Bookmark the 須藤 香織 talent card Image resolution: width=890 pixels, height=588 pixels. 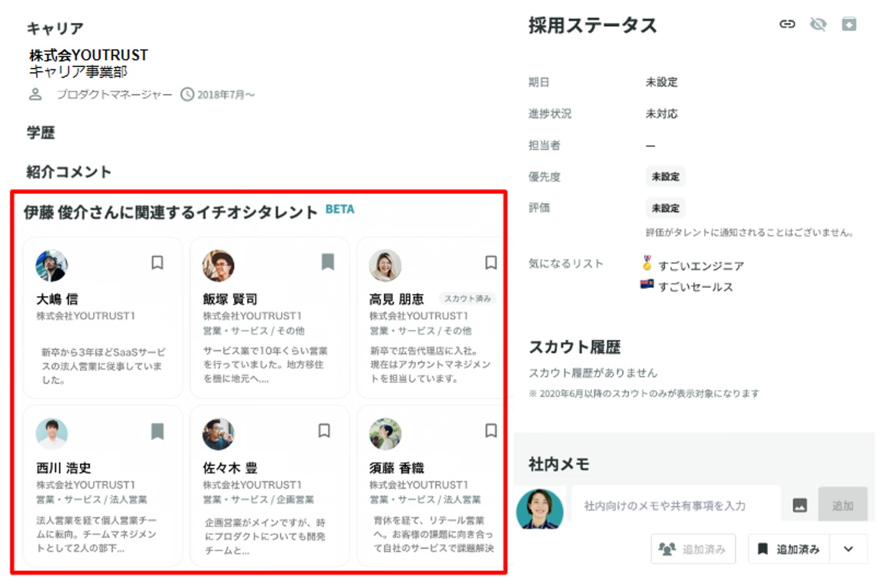tap(491, 431)
